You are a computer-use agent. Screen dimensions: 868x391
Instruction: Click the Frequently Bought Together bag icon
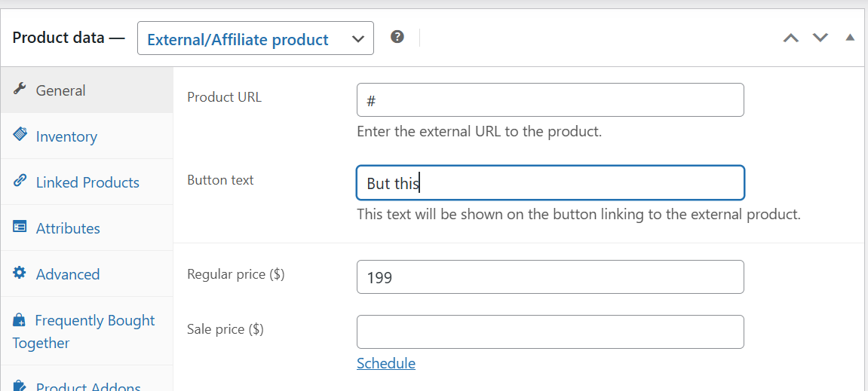click(20, 319)
